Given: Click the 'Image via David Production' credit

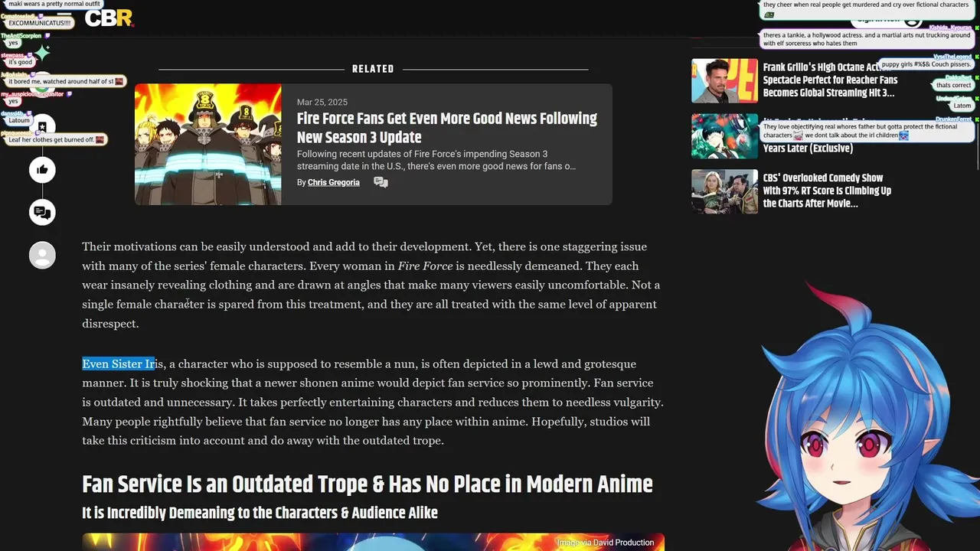Looking at the screenshot, I should [605, 543].
